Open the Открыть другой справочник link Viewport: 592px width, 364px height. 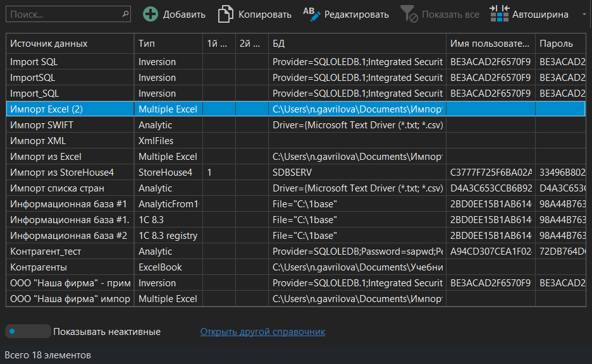pos(262,332)
